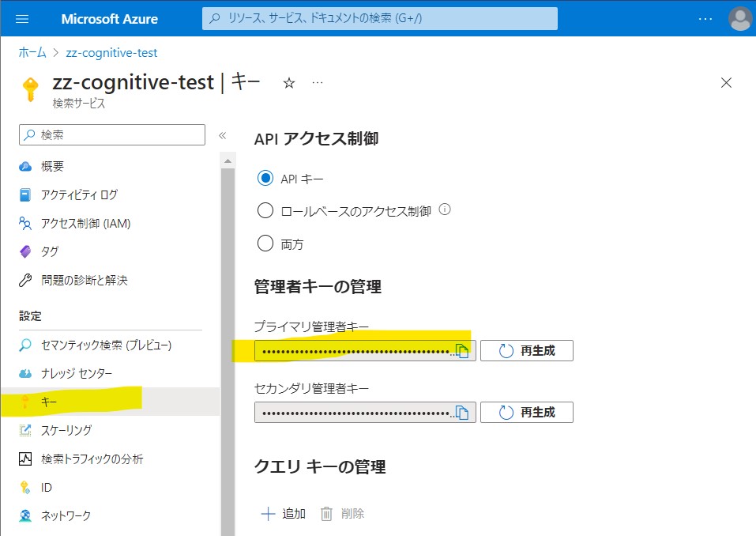
Task: Show info tooltip for role-based access
Action: point(445,209)
